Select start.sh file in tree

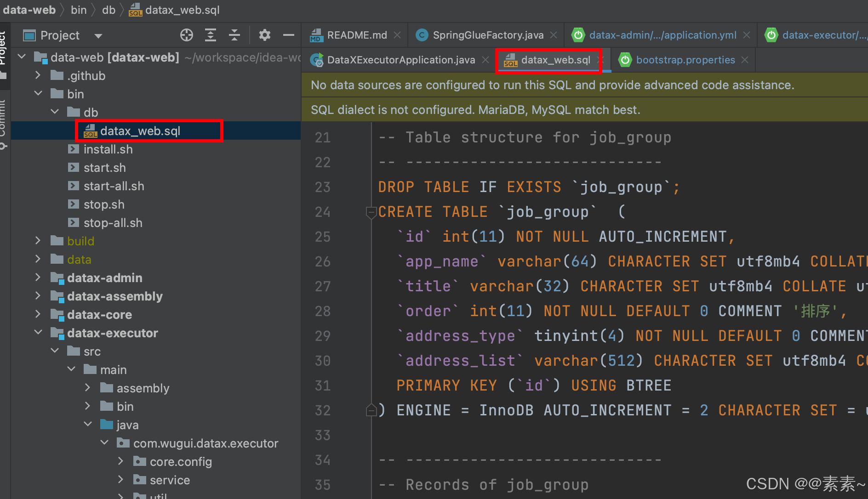click(x=156, y=168)
